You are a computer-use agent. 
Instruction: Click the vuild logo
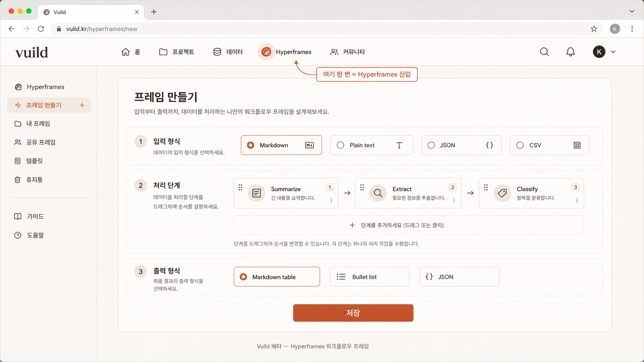click(32, 52)
